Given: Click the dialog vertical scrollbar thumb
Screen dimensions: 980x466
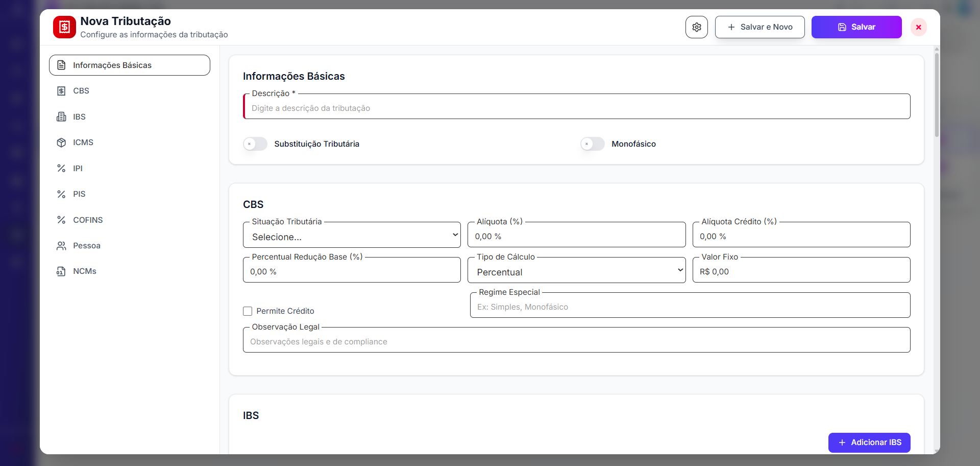Looking at the screenshot, I should (x=937, y=95).
